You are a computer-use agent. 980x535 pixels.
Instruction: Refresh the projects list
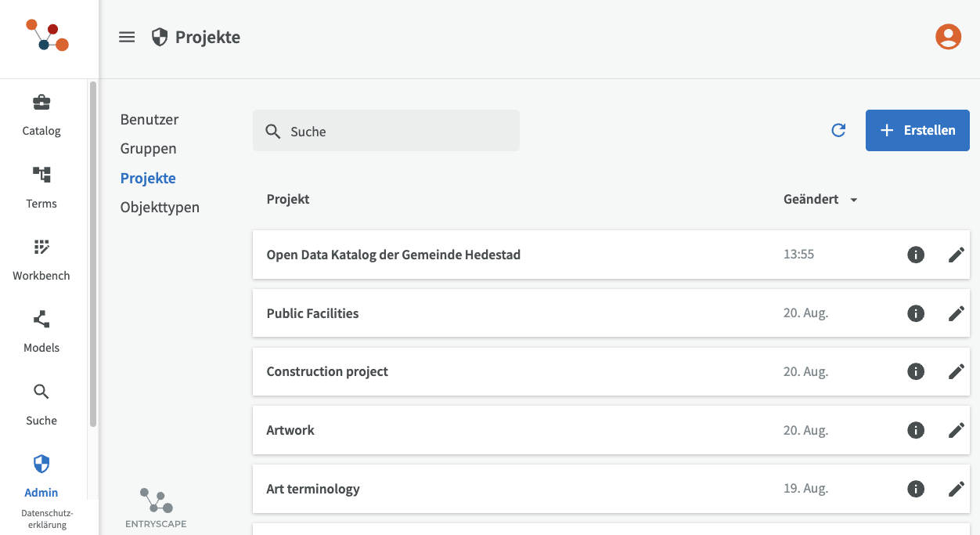[838, 130]
